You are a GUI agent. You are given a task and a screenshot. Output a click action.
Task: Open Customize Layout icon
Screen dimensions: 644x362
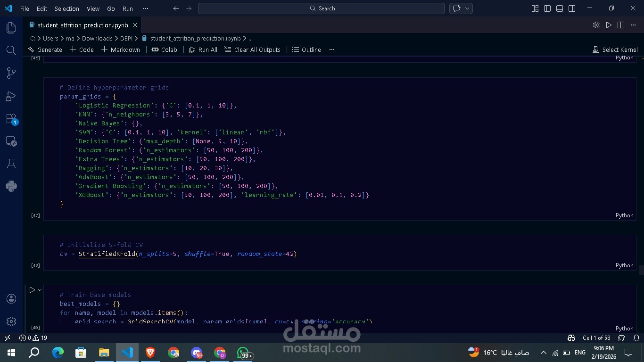pos(535,8)
